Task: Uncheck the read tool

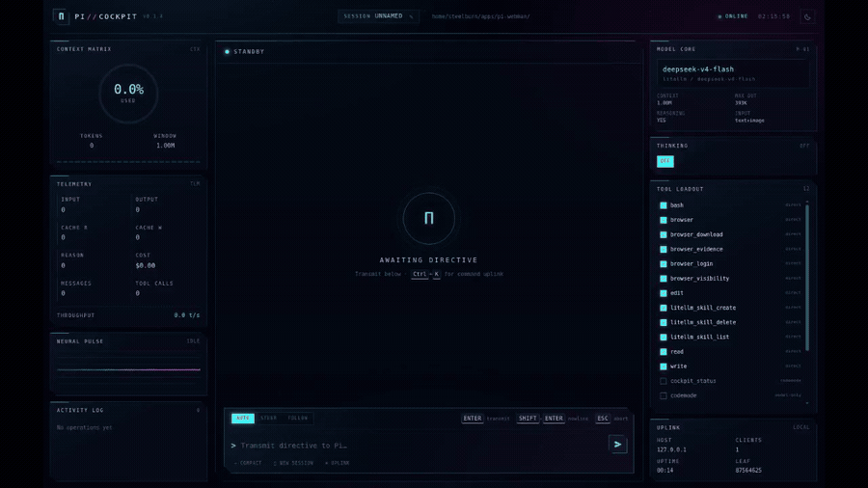Action: tap(664, 351)
